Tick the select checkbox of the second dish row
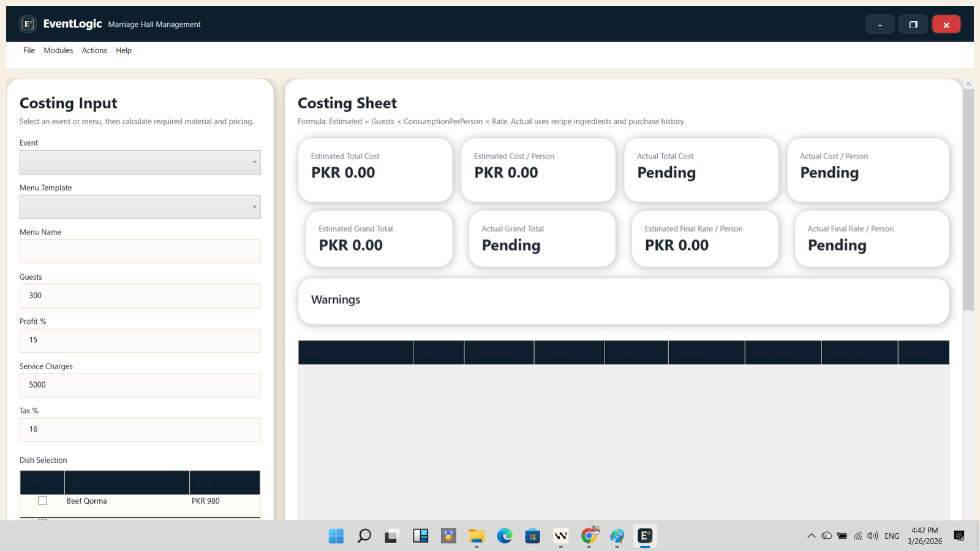Viewport: 980px width, 551px height. click(x=42, y=521)
